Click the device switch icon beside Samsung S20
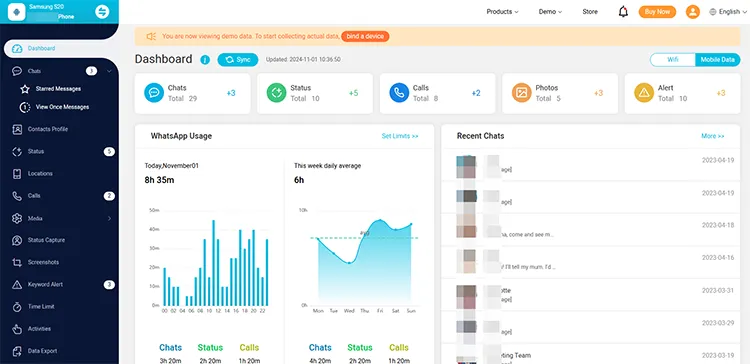The width and height of the screenshot is (750, 364). pos(102,12)
